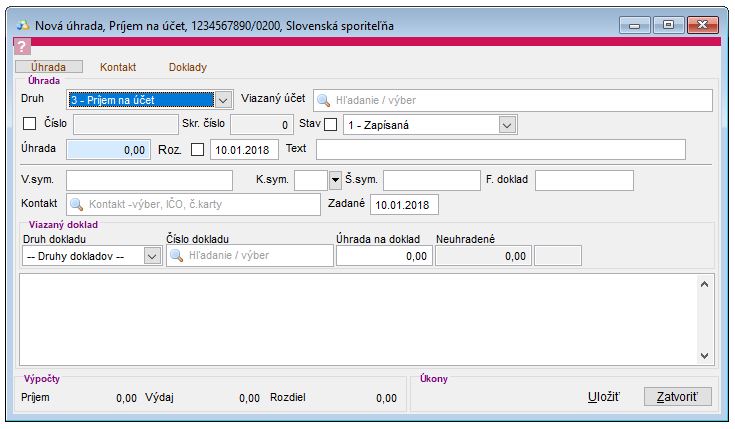Click the Zadané date field
The height and width of the screenshot is (429, 735).
404,205
